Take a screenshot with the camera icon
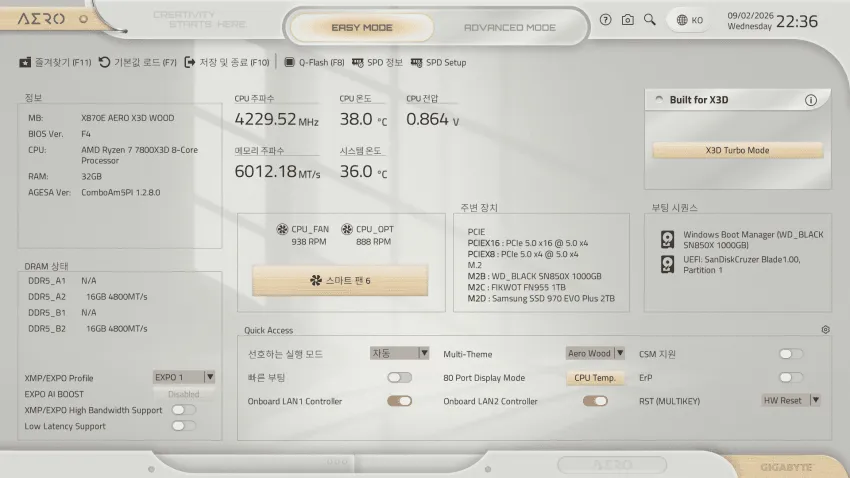Viewport: 850px width, 478px height. coord(628,20)
